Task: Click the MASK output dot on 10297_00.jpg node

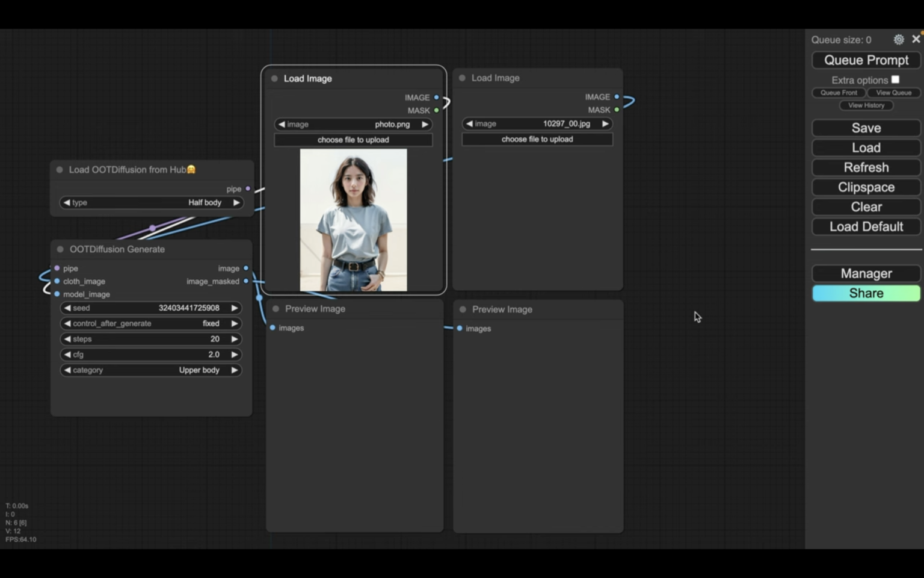Action: point(617,110)
